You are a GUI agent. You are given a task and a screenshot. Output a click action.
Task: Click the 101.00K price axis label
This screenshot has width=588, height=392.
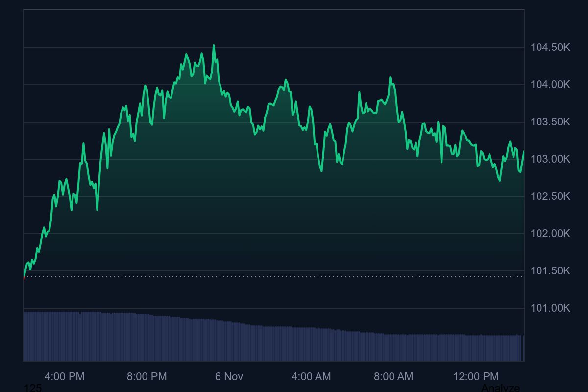550,308
